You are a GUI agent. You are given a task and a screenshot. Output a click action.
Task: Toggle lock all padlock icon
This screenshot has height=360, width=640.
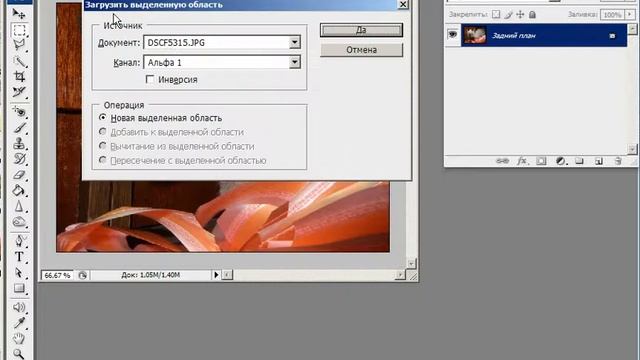[x=532, y=15]
